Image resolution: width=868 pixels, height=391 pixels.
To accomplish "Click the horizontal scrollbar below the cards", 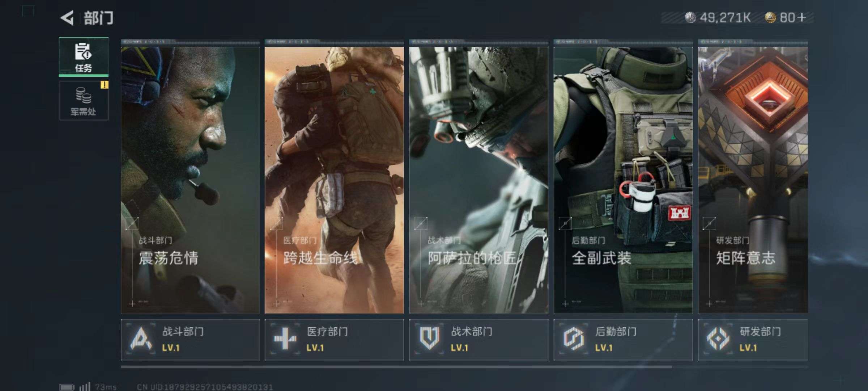I will tap(396, 367).
